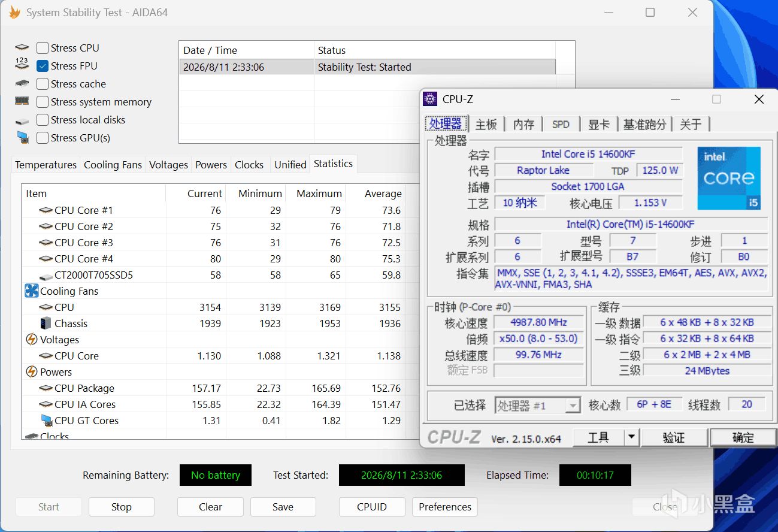
Task: Click the chip icon on CPU Core #3 row
Action: click(x=46, y=243)
